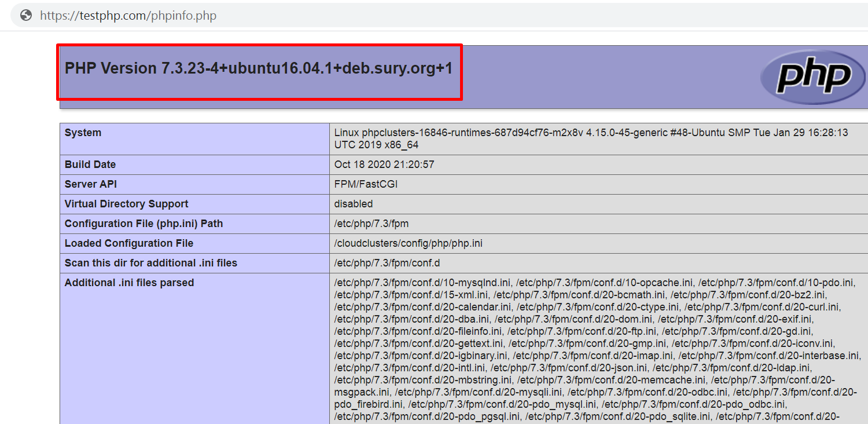
Task: Click the PHP Version heading text
Action: click(258, 68)
